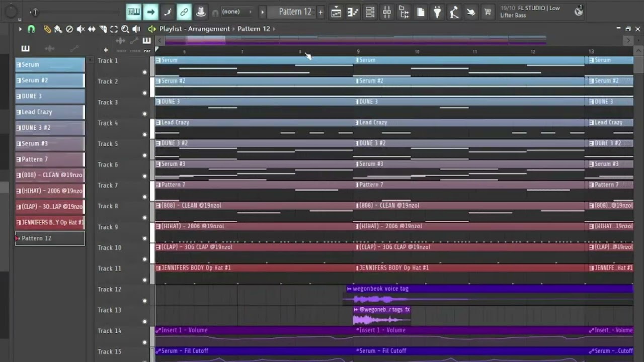Viewport: 644px width, 362px height.
Task: Click the multilink to controllers knob icon
Action: point(201,12)
